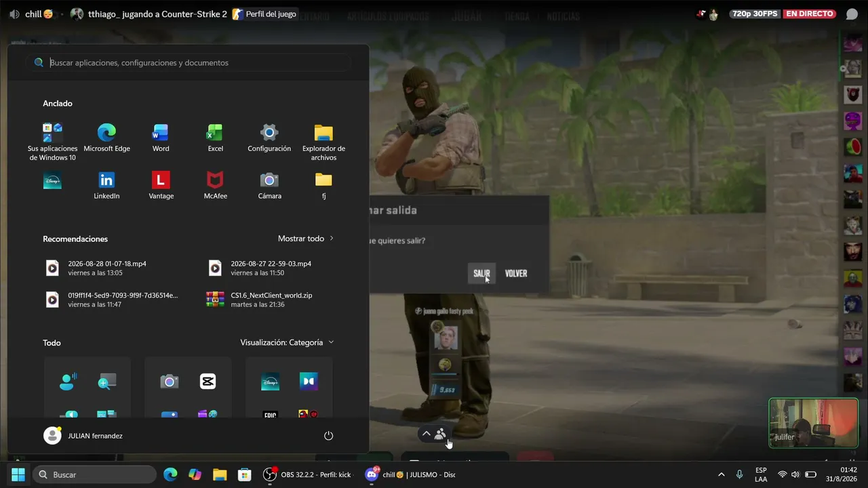Click the speaker icon beside chill channel
Screen dimensions: 868x488
(14, 14)
